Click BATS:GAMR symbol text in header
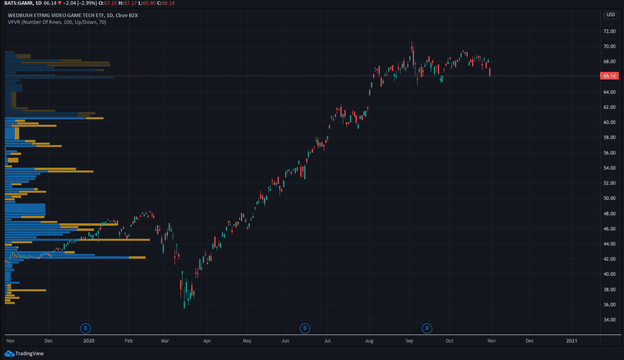This screenshot has width=624, height=360. 18,3
